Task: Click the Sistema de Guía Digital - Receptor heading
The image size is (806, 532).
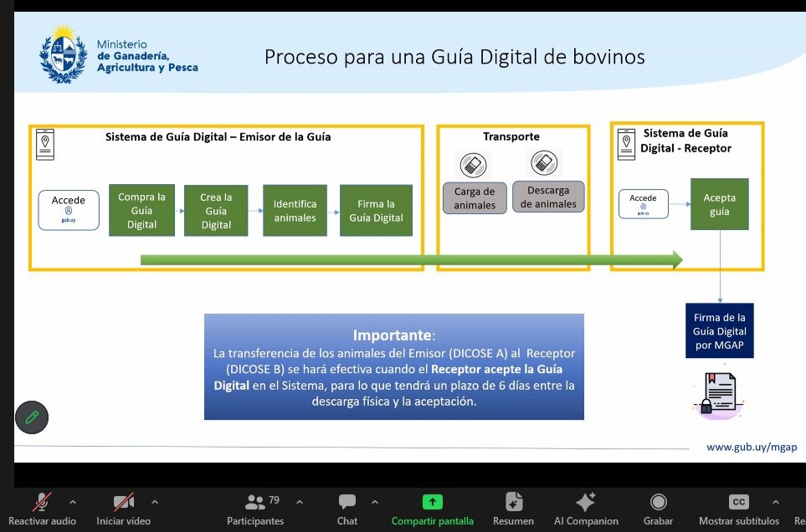Action: click(685, 141)
